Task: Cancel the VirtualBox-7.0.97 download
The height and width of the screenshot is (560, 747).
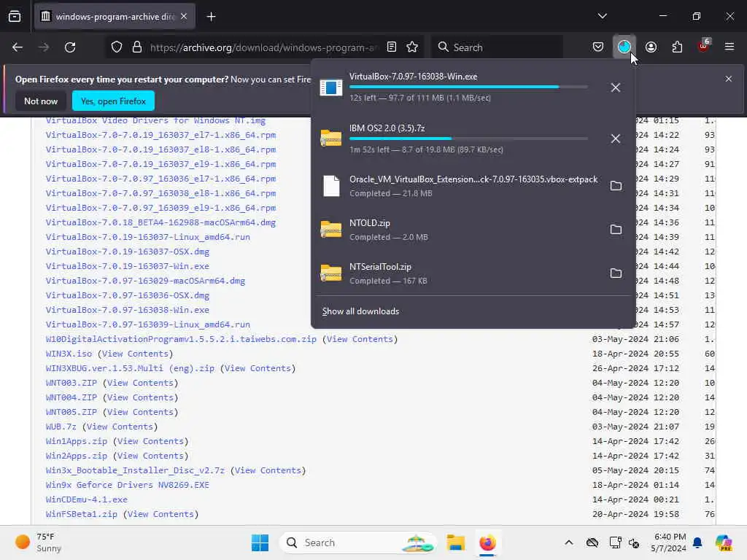Action: 616,87
